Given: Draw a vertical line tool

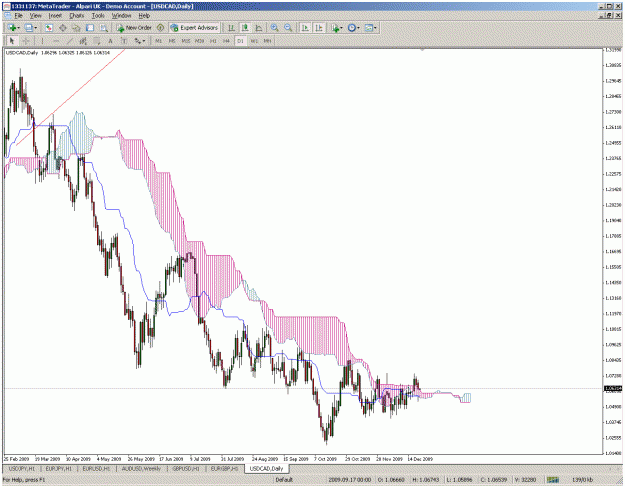Looking at the screenshot, I should pyautogui.click(x=42, y=41).
